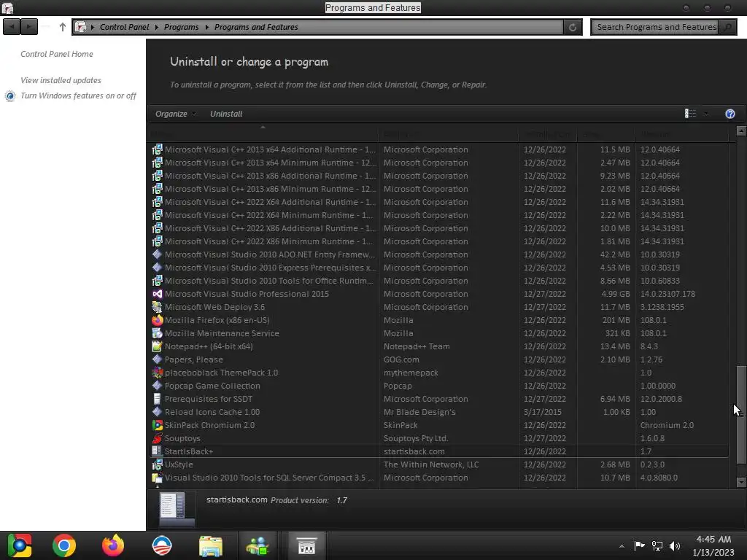The height and width of the screenshot is (560, 747).
Task: Select Reload Icons Cache 1.00 row
Action: coord(440,412)
